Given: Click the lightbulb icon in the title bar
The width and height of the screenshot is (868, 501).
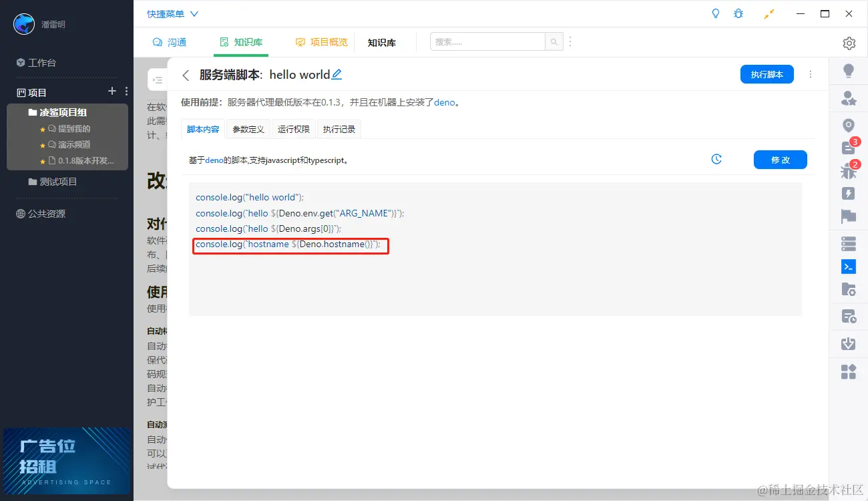Looking at the screenshot, I should (716, 13).
